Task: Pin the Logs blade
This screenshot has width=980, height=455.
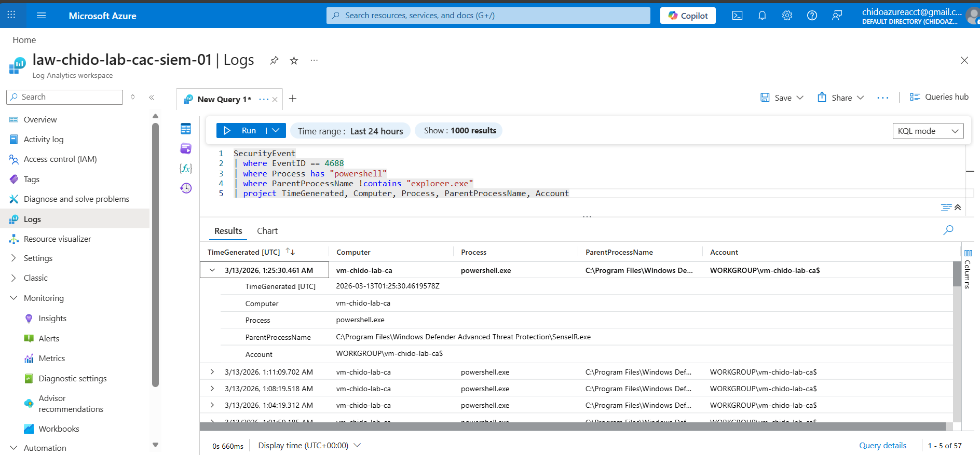Action: (x=274, y=61)
